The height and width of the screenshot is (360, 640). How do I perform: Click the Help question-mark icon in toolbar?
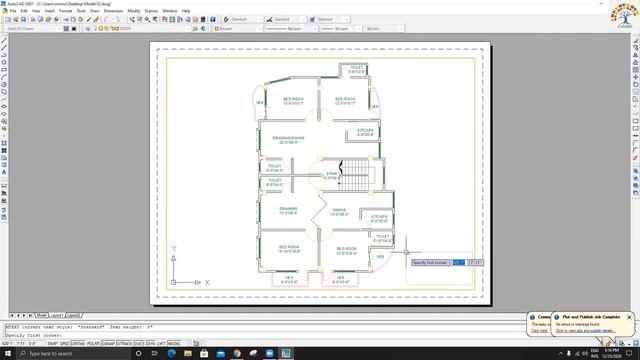click(213, 20)
